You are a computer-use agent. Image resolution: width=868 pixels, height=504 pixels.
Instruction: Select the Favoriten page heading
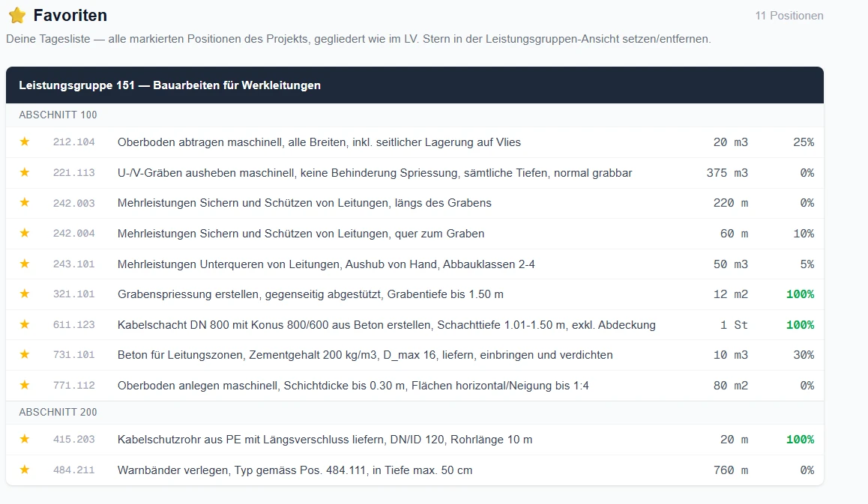(70, 16)
